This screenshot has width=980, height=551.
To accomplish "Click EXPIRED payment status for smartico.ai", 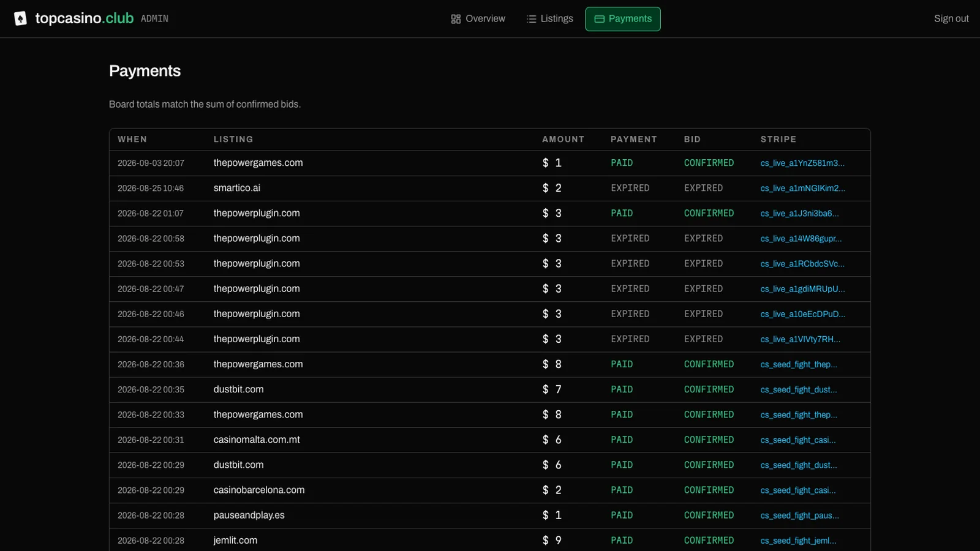I will point(630,188).
